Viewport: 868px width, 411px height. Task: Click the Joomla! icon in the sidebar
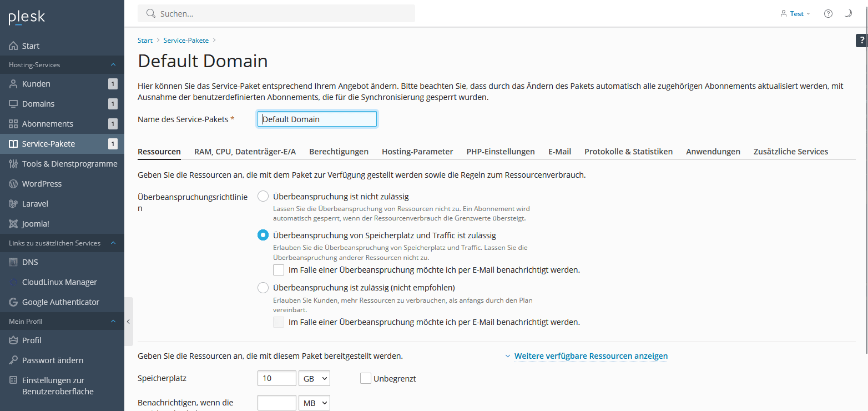coord(13,224)
